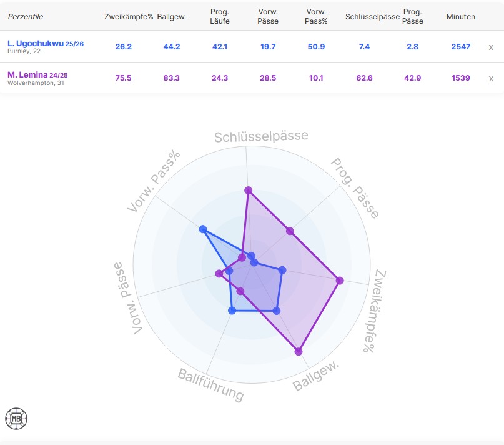Viewport: 504px width, 445px height.
Task: Sort by Ballgew. column header
Action: tap(172, 17)
